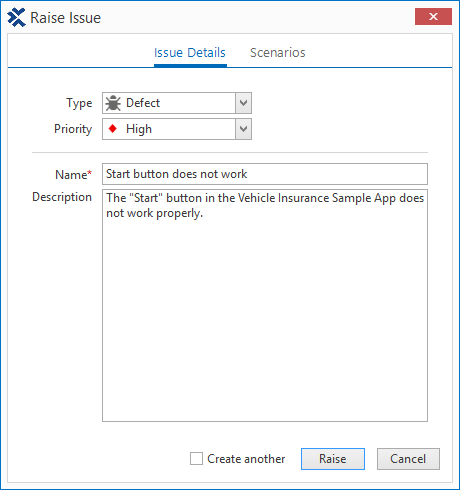Enable the Create another checkbox

(196, 458)
